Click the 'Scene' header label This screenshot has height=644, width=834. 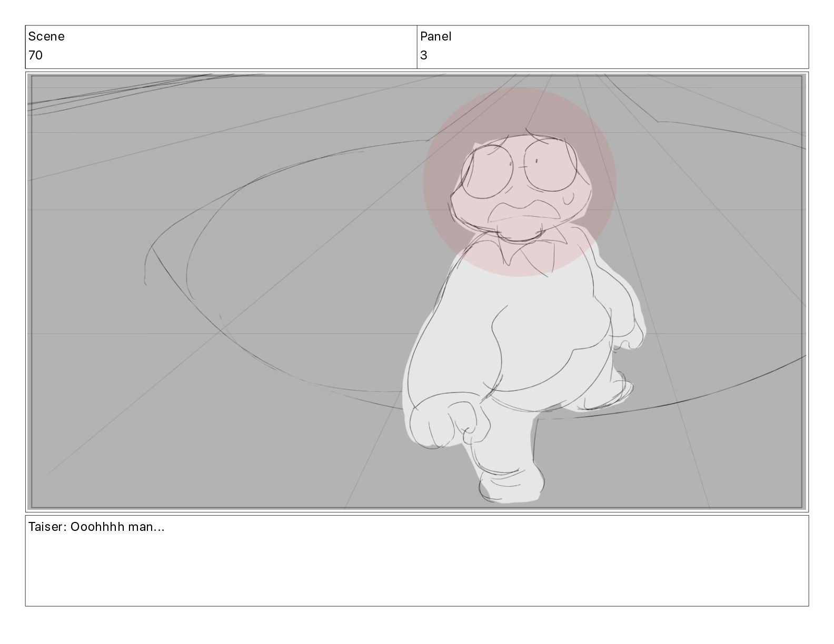tap(46, 36)
